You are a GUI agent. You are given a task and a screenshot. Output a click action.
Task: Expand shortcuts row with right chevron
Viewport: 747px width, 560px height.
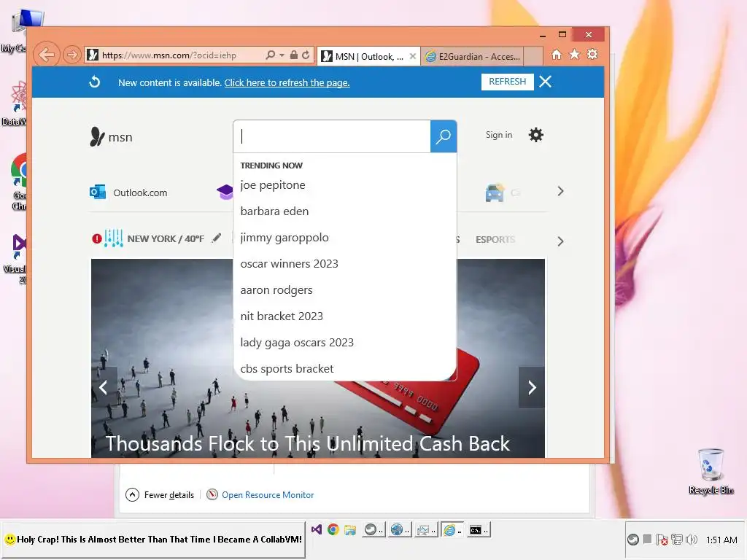(560, 192)
